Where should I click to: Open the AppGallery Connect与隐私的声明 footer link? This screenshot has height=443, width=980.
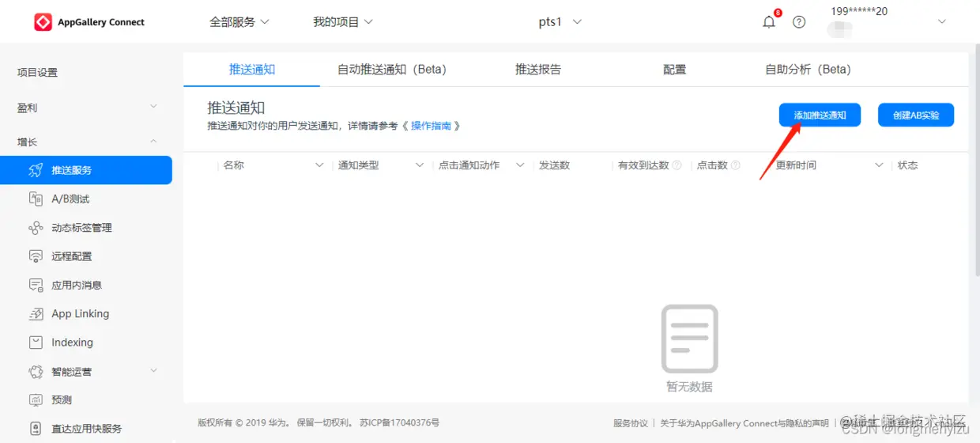pyautogui.click(x=744, y=423)
